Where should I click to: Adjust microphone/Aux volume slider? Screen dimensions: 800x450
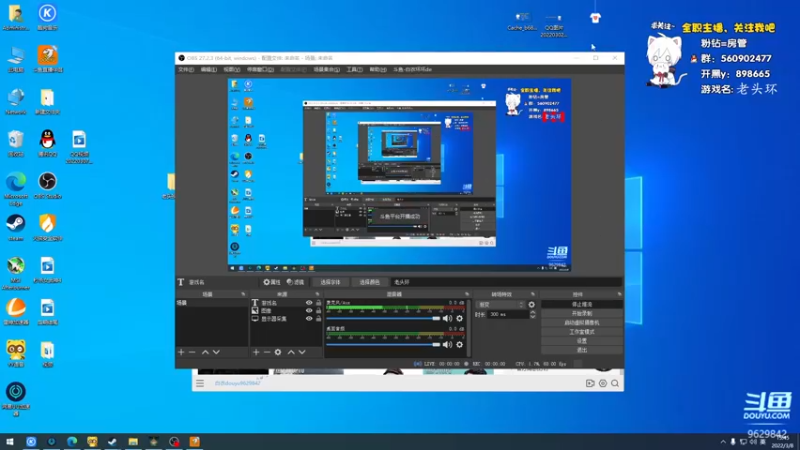click(383, 318)
